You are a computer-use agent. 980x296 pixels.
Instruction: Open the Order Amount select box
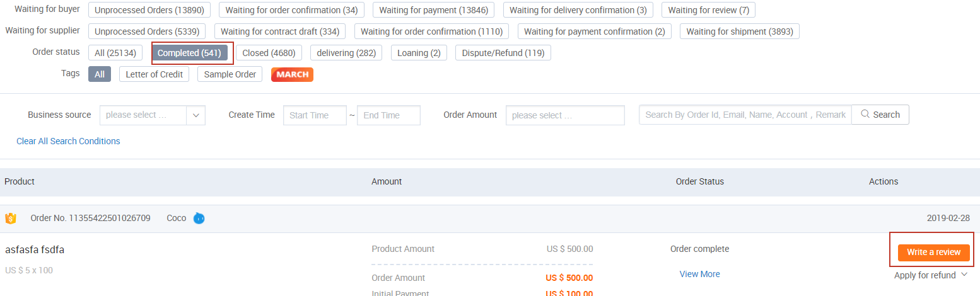[564, 115]
